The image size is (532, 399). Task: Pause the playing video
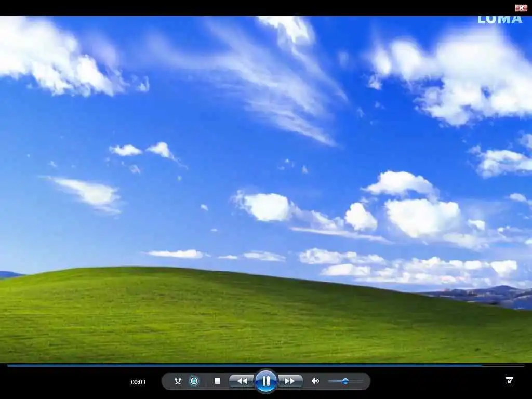click(x=266, y=381)
